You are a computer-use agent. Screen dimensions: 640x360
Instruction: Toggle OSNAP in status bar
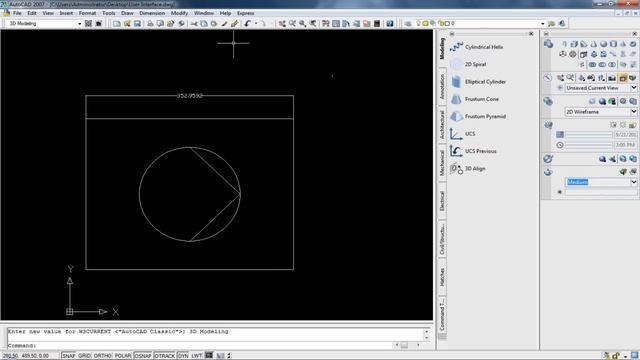tap(143, 356)
